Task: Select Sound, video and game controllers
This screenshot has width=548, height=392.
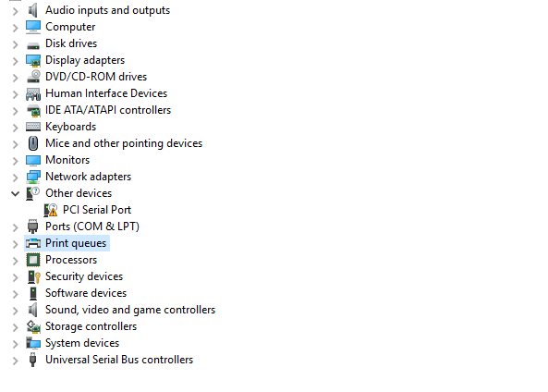Action: [x=130, y=310]
